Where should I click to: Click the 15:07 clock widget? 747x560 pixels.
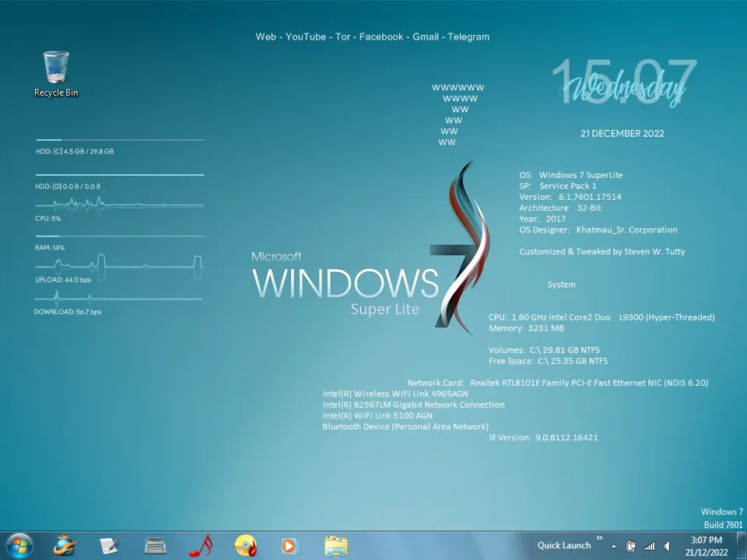pos(623,82)
